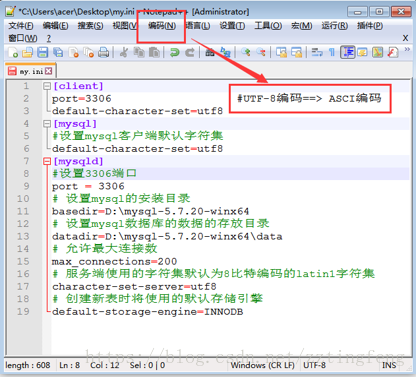Screen dimensions: 416x377
Task: Collapse the [mysql] section fold marker
Action: (47, 124)
